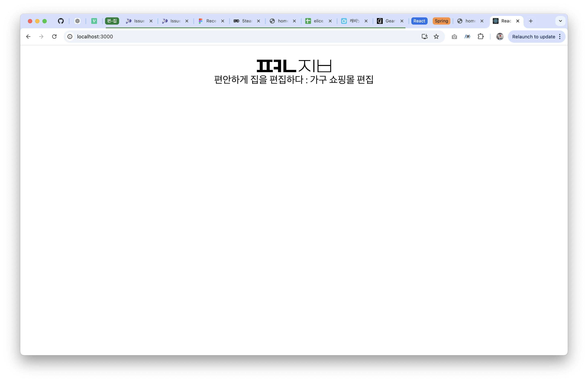Bookmark this page with the star icon
The height and width of the screenshot is (382, 588).
[x=436, y=37]
